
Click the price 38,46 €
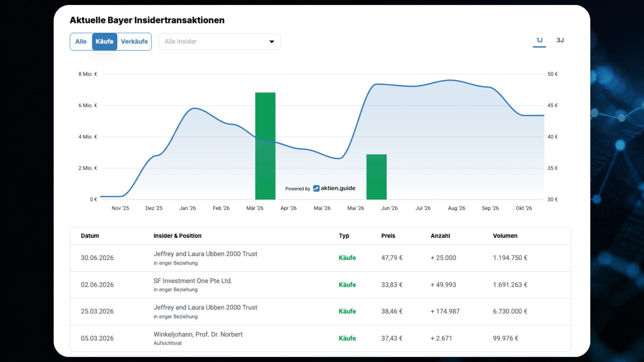click(x=392, y=311)
